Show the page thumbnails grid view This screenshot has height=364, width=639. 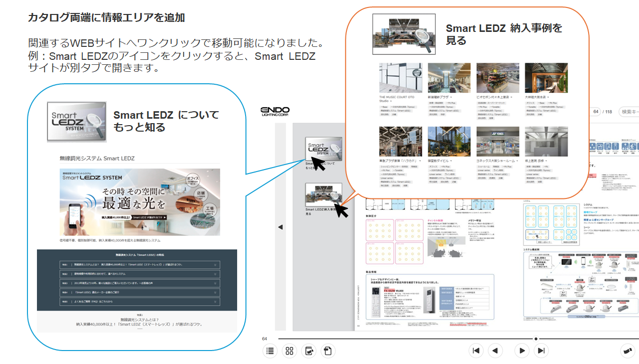[x=290, y=351]
